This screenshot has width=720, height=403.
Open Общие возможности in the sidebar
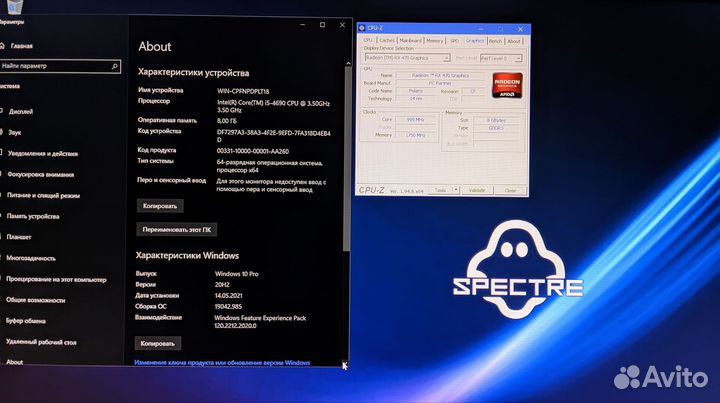tap(35, 300)
